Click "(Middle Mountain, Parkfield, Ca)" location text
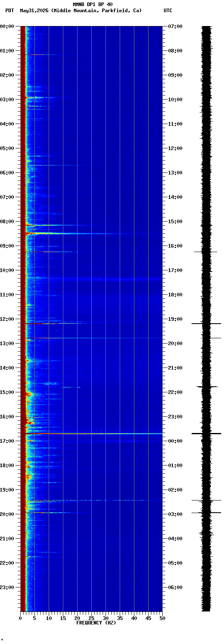 (x=97, y=11)
